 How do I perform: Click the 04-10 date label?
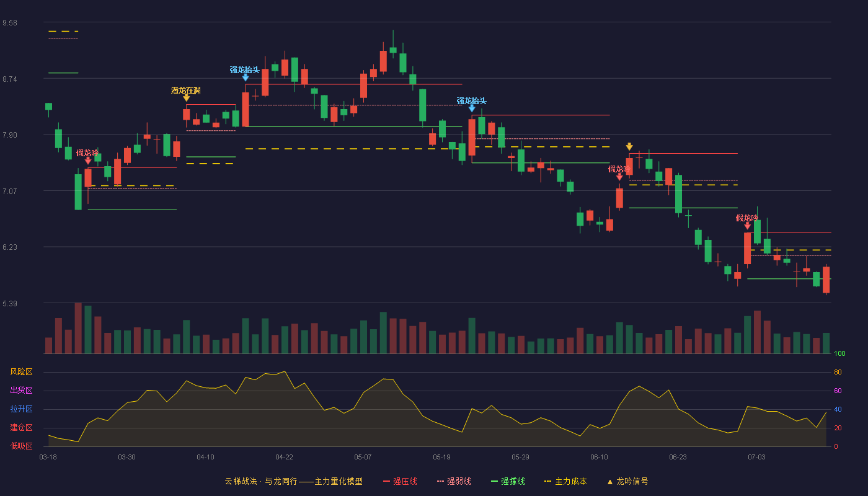[x=205, y=457]
